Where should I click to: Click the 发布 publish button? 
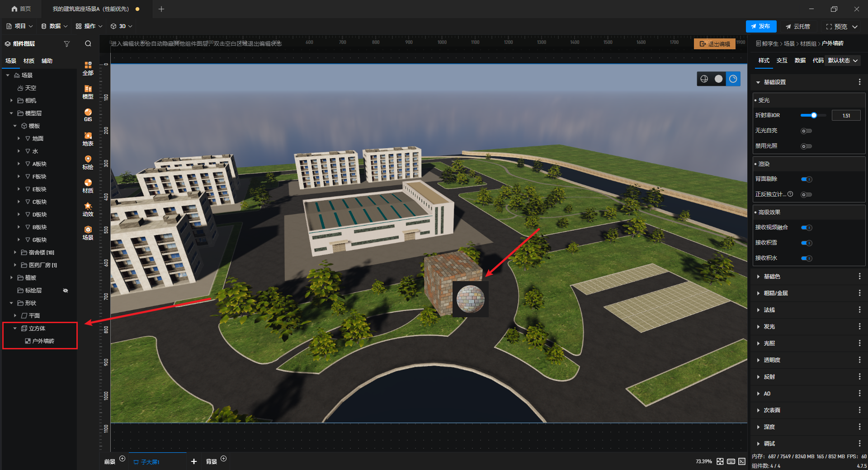(x=761, y=27)
